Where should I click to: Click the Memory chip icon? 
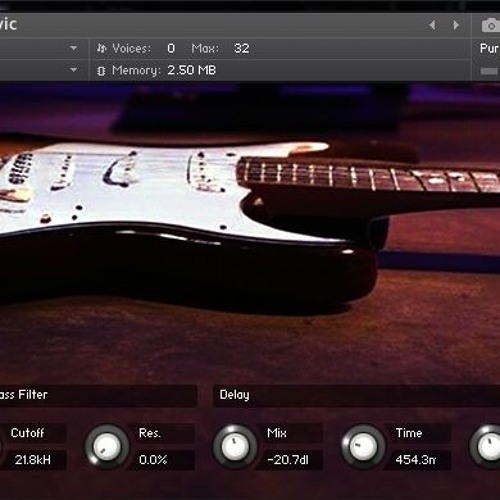[x=101, y=71]
